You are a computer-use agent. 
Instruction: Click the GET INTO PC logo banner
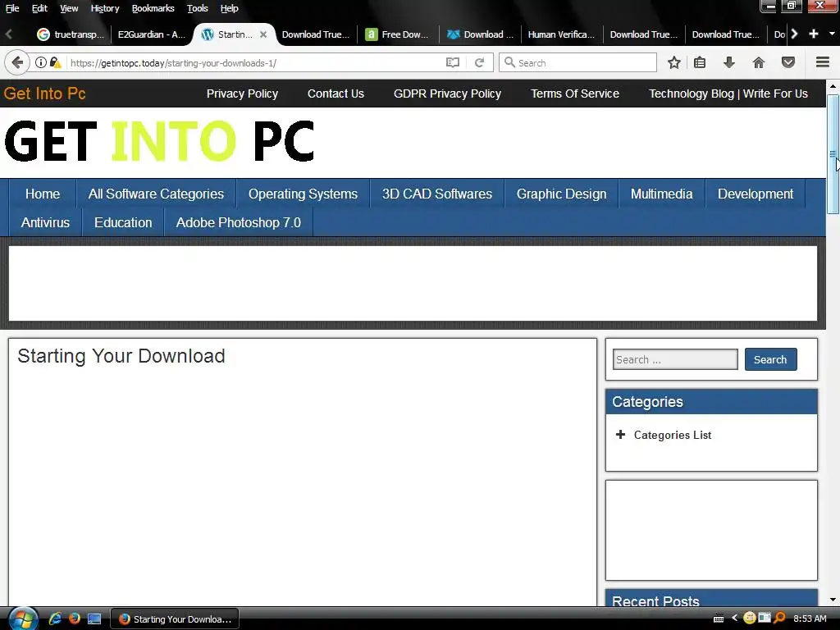159,141
